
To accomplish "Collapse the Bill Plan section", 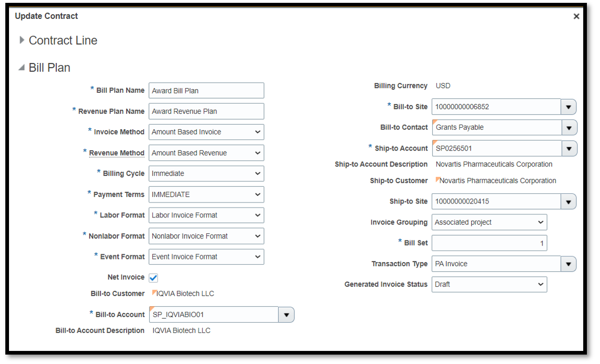I will [x=22, y=67].
